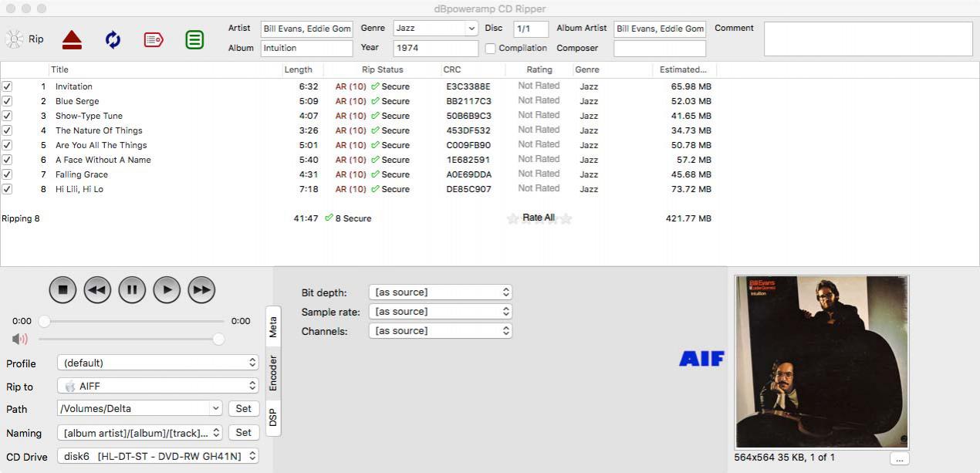The height and width of the screenshot is (473, 980).
Task: Open the green options list icon
Action: (x=194, y=39)
